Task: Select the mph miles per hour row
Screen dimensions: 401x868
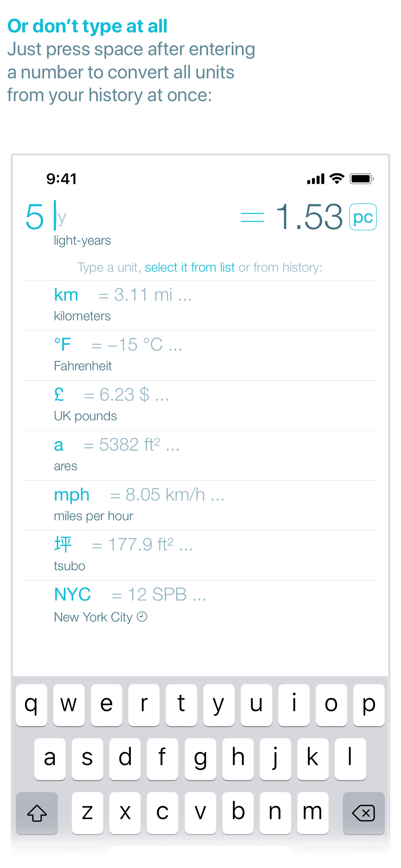Action: (200, 506)
